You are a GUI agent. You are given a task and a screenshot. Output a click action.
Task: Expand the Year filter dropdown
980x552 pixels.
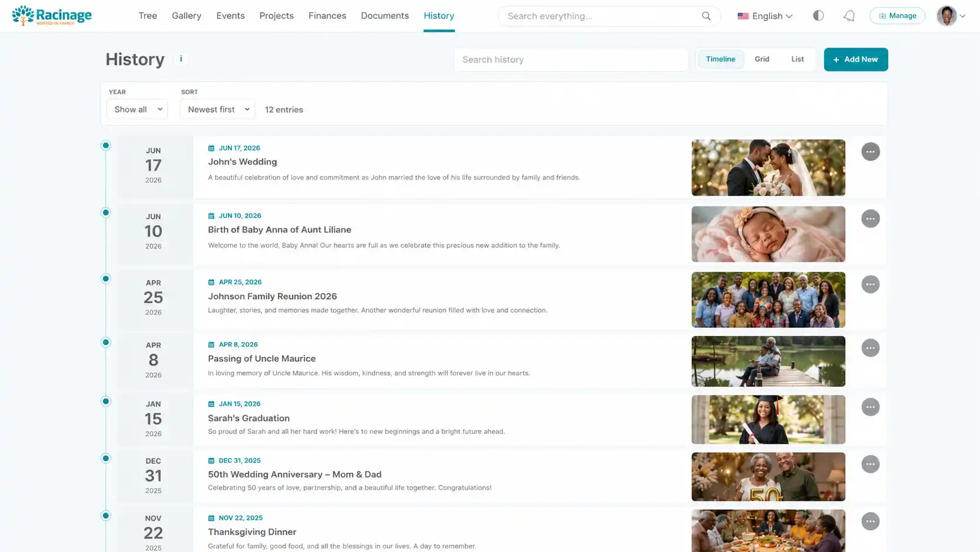[137, 109]
